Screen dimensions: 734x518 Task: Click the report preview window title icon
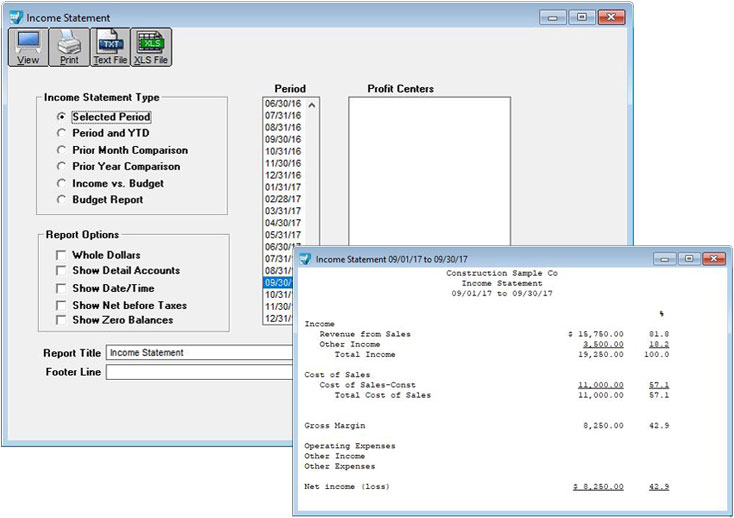coord(305,258)
